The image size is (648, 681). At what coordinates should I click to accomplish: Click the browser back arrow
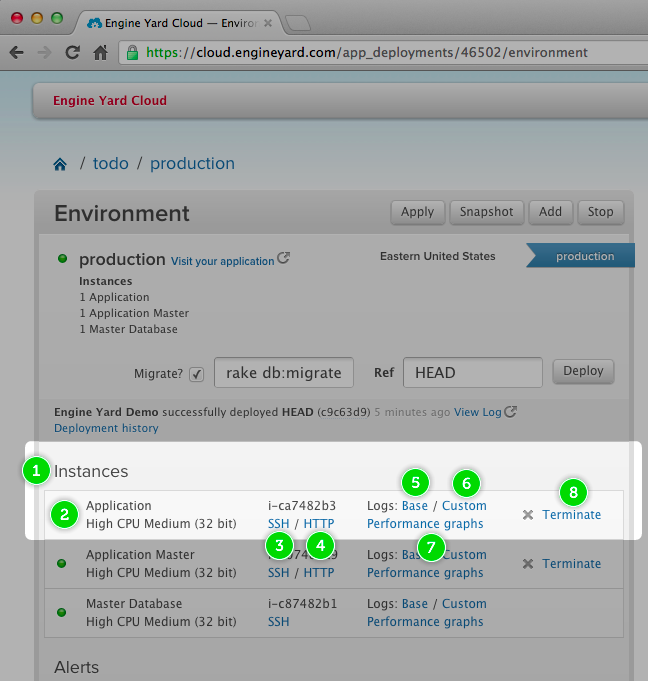coord(17,53)
